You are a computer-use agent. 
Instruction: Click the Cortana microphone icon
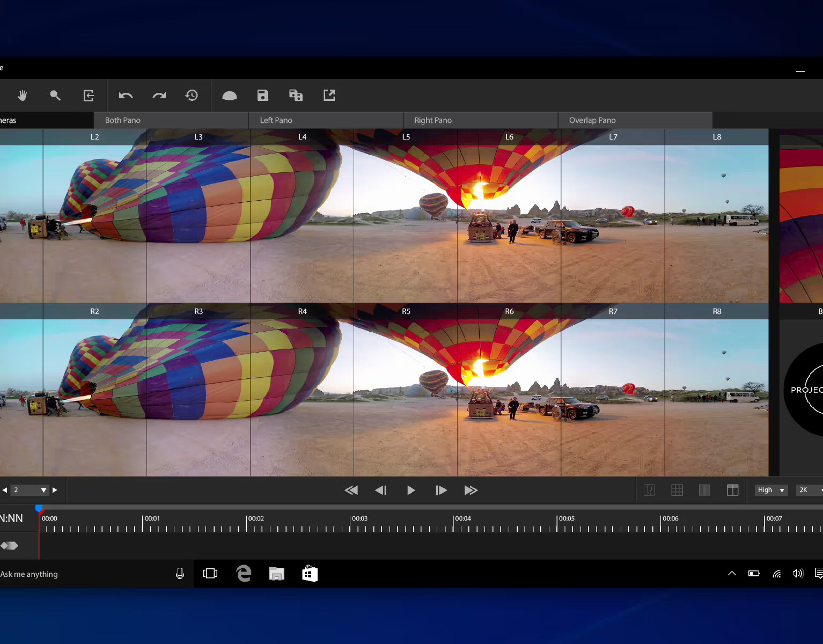coord(180,574)
